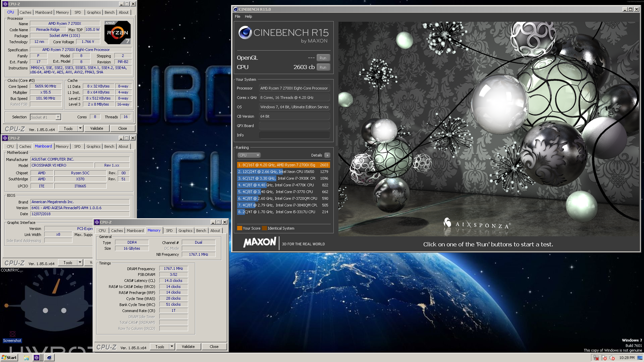Click the Cinebench title bar icon
The width and height of the screenshot is (644, 362).
[235, 9]
